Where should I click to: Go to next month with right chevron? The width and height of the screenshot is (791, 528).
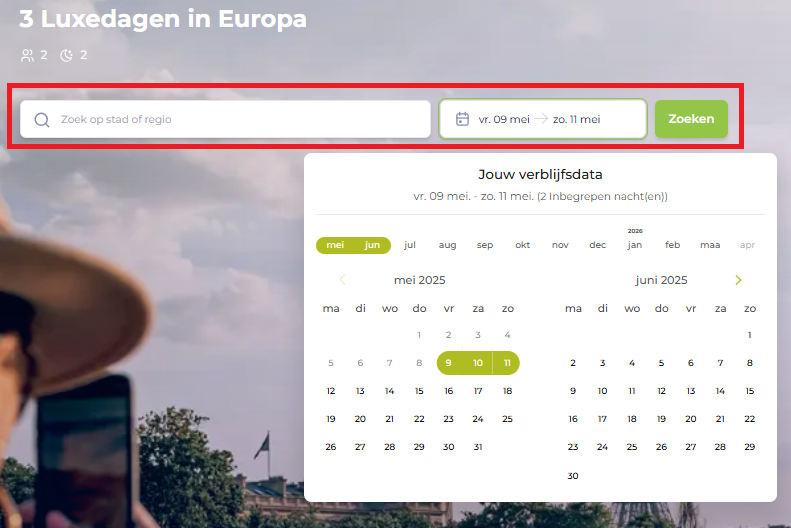(x=738, y=280)
